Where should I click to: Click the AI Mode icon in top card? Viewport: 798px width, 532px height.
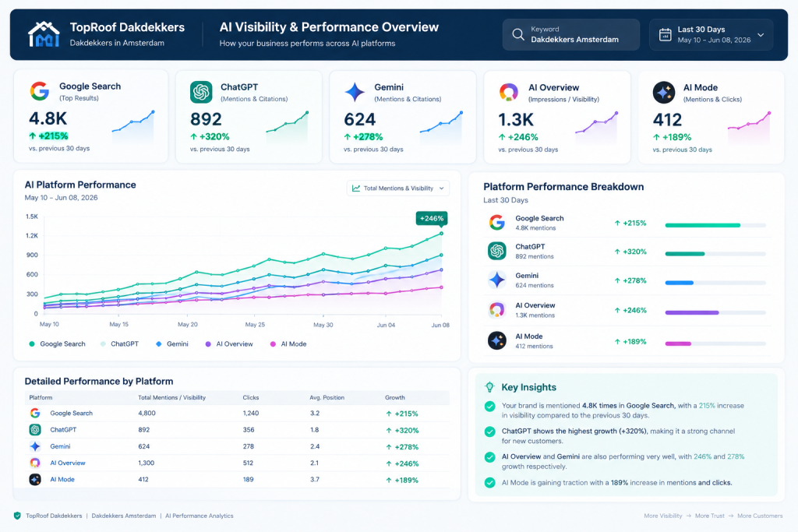[664, 92]
